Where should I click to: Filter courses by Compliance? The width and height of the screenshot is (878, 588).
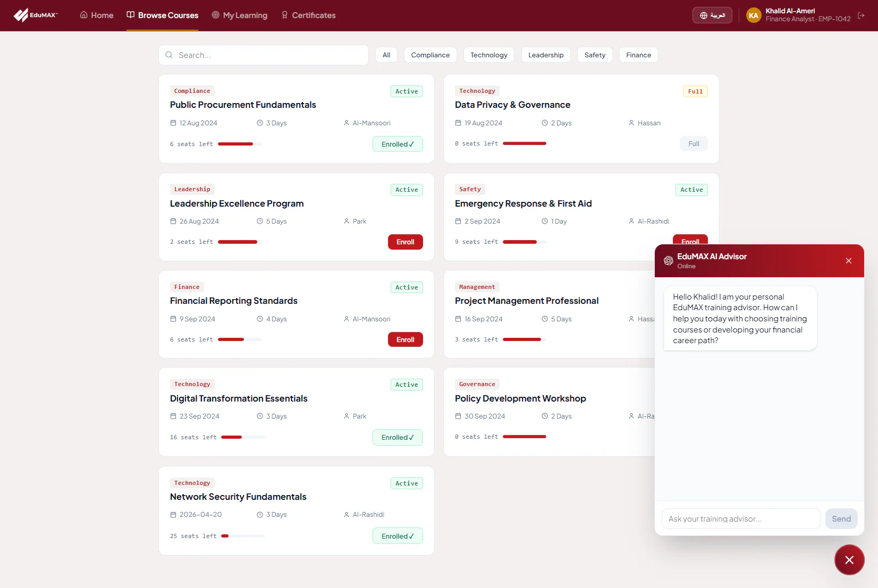coord(430,55)
